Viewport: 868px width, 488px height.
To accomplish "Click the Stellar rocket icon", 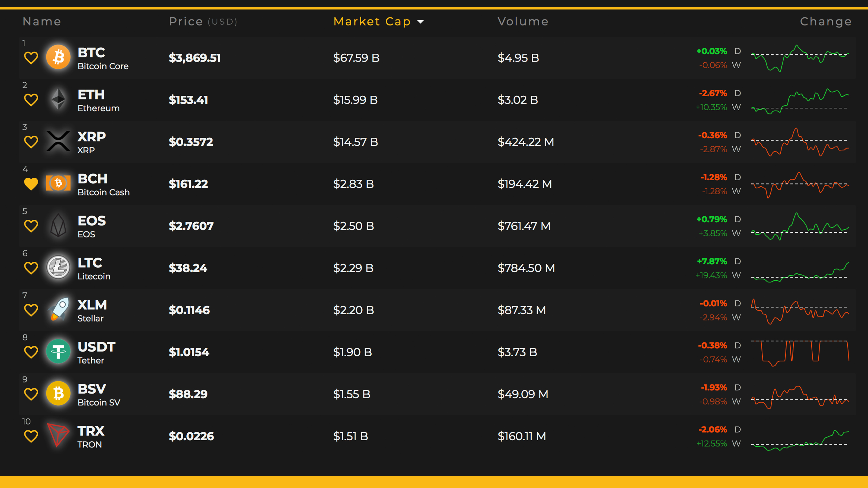I will click(59, 309).
